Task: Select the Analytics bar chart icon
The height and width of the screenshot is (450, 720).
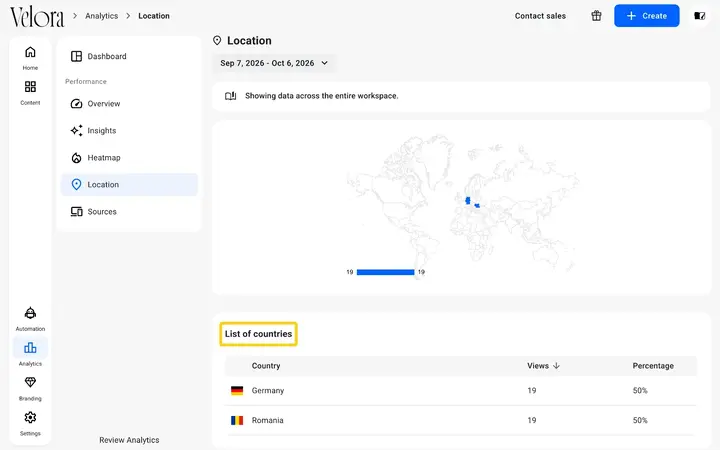Action: [x=30, y=348]
